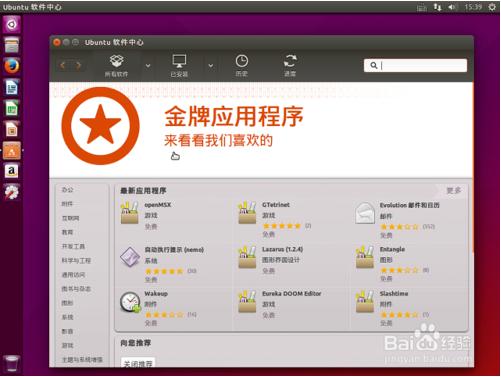This screenshot has width=501, height=377.
Task: Open the nemo auto-run prompt app icon
Action: (130, 257)
